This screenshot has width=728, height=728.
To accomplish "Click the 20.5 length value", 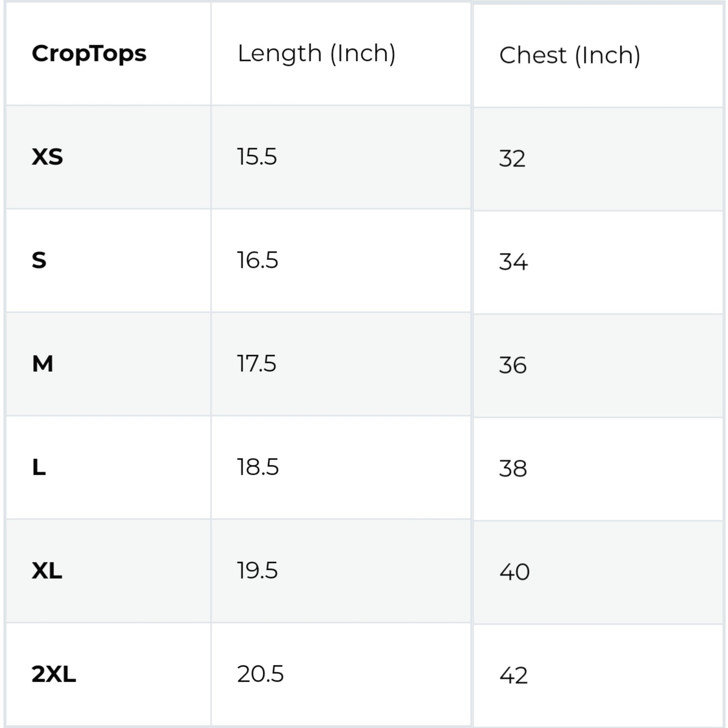I will pyautogui.click(x=260, y=674).
